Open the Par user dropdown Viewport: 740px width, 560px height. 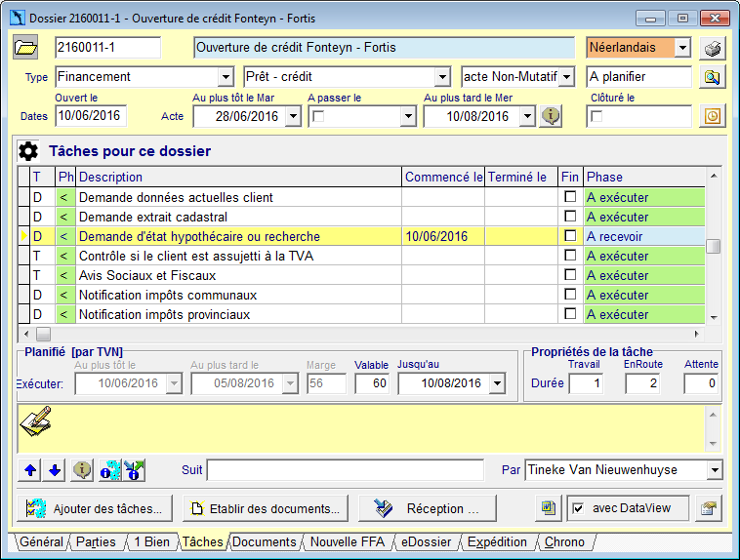715,470
